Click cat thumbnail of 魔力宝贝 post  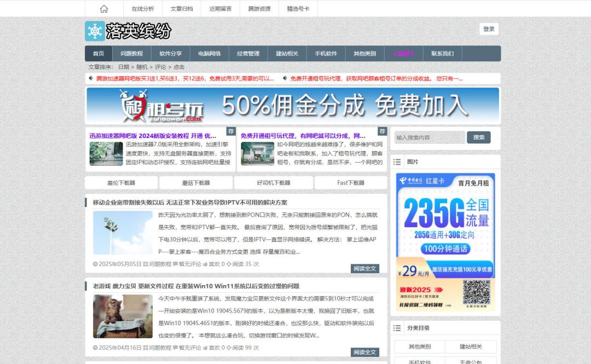pyautogui.click(x=123, y=316)
